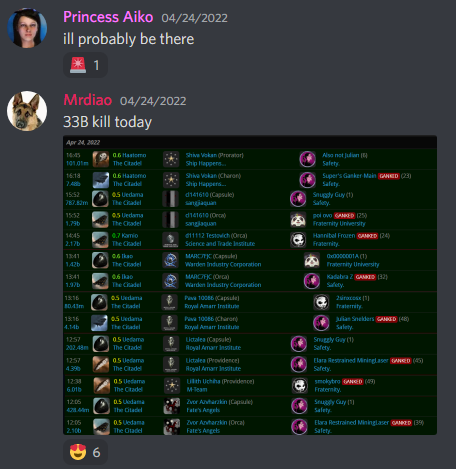Image resolution: width=456 pixels, height=469 pixels.
Task: Click Hannibal Frozen skull portrait icon
Action: pyautogui.click(x=298, y=240)
